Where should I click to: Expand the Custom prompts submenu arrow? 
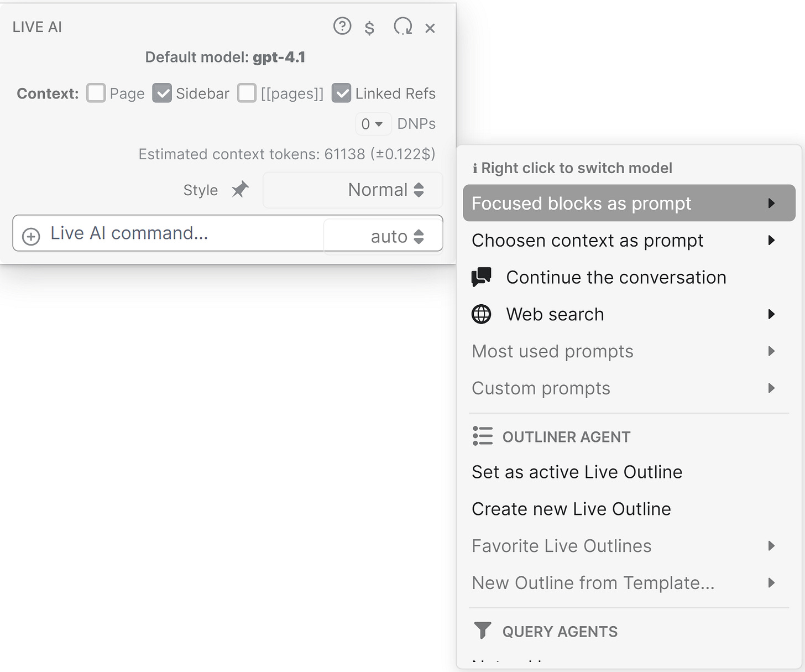[771, 388]
